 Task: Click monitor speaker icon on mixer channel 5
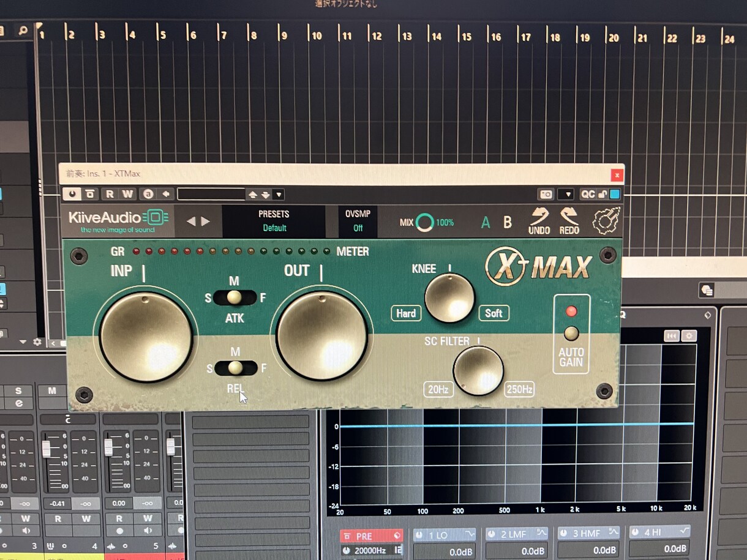(x=148, y=531)
